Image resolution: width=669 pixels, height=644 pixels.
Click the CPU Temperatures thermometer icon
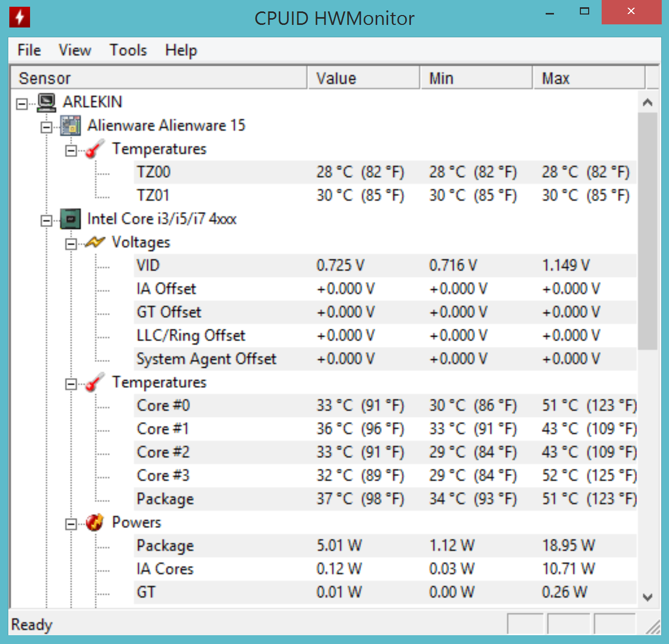pyautogui.click(x=95, y=382)
